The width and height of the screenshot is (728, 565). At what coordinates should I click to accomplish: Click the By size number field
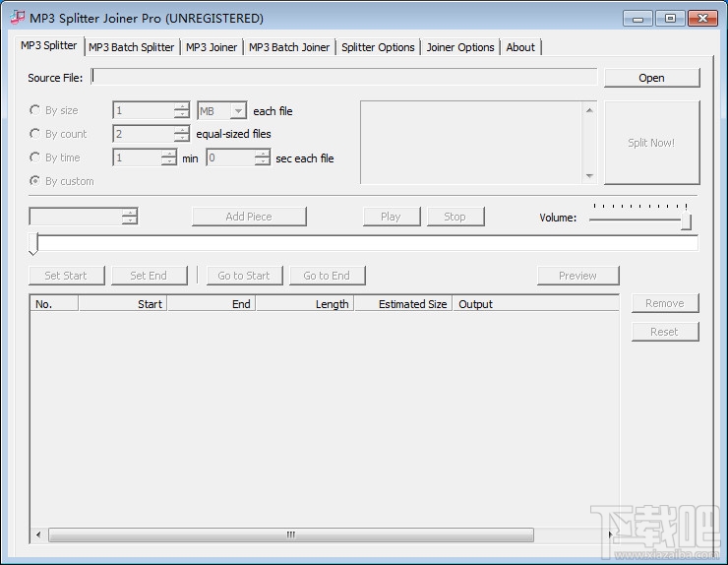[x=144, y=110]
